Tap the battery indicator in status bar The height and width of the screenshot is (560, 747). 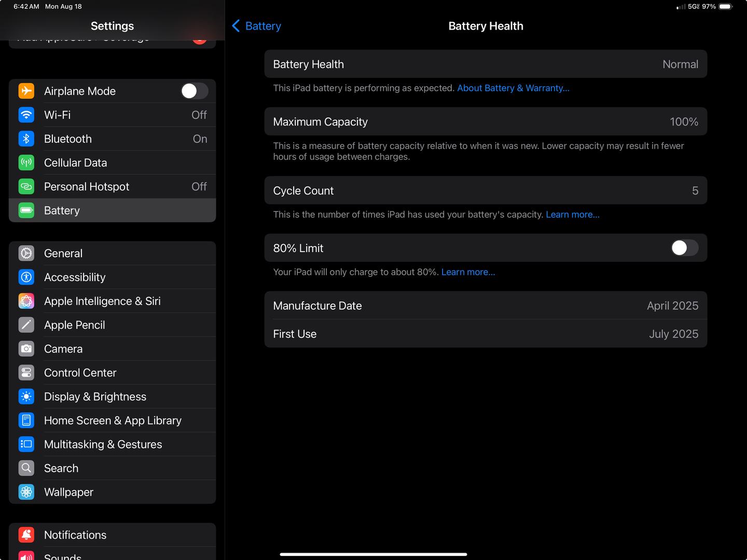[726, 7]
